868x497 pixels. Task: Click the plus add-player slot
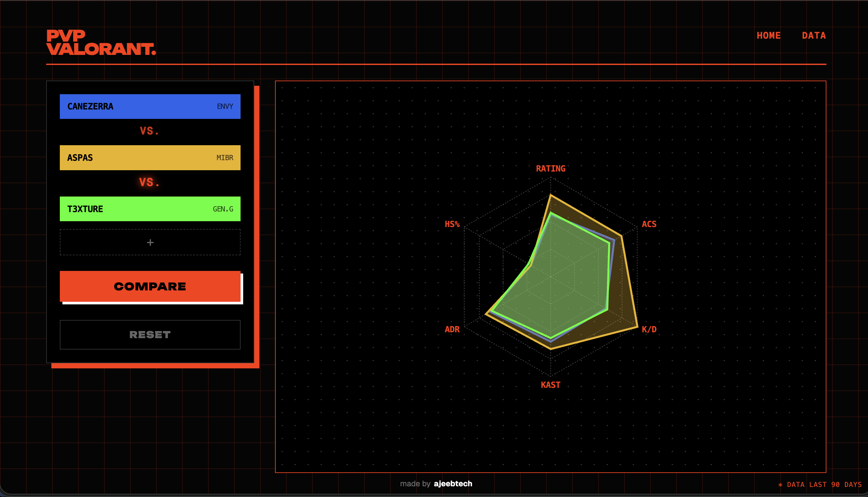[x=150, y=242]
